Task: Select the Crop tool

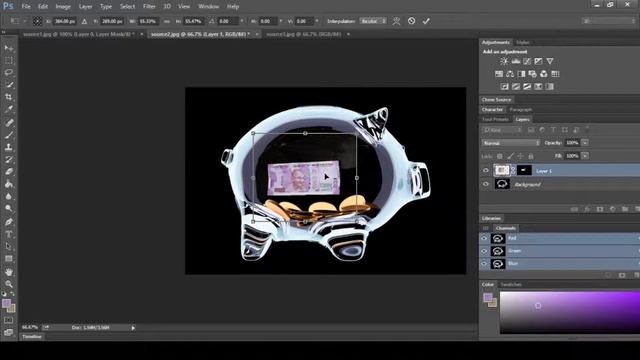Action: pyautogui.click(x=9, y=97)
